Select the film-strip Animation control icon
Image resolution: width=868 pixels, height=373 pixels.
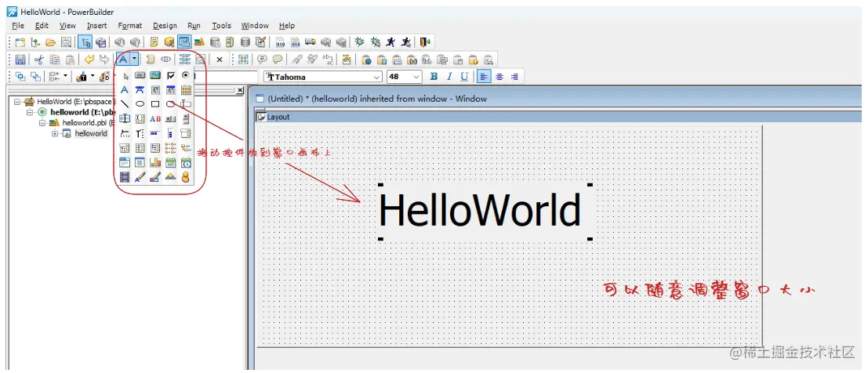(x=125, y=176)
